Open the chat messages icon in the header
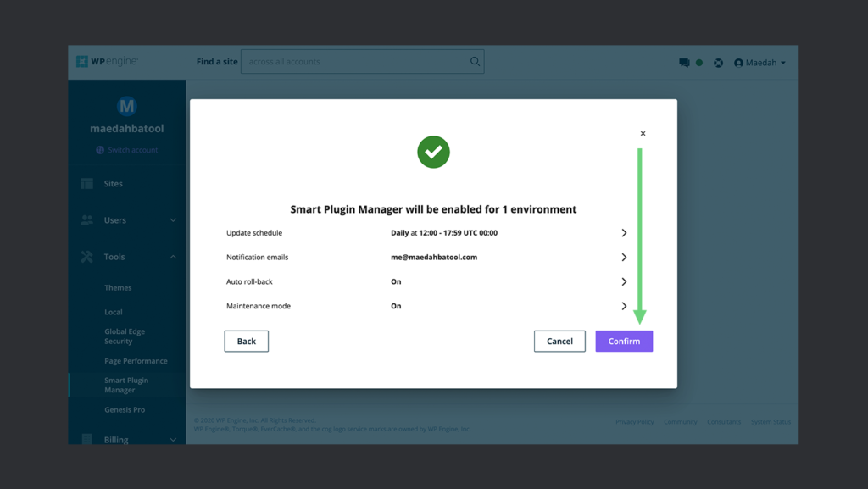Image resolution: width=868 pixels, height=489 pixels. [683, 62]
